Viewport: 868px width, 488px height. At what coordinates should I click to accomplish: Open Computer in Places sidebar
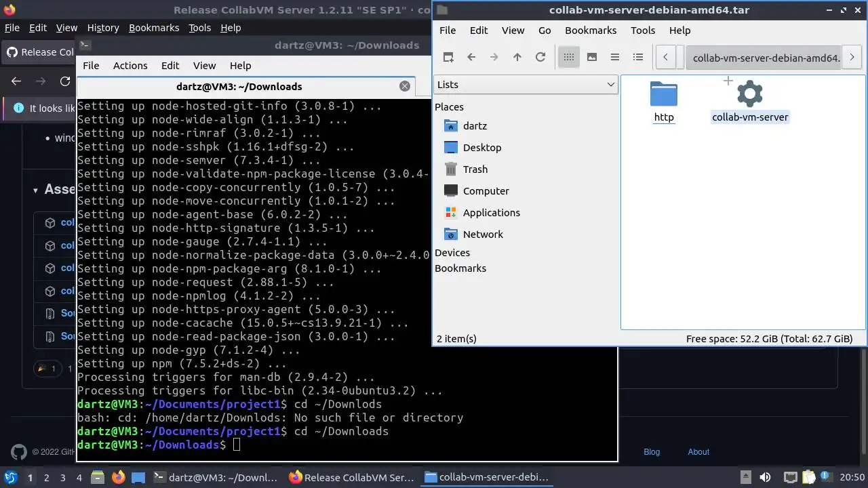pyautogui.click(x=486, y=191)
